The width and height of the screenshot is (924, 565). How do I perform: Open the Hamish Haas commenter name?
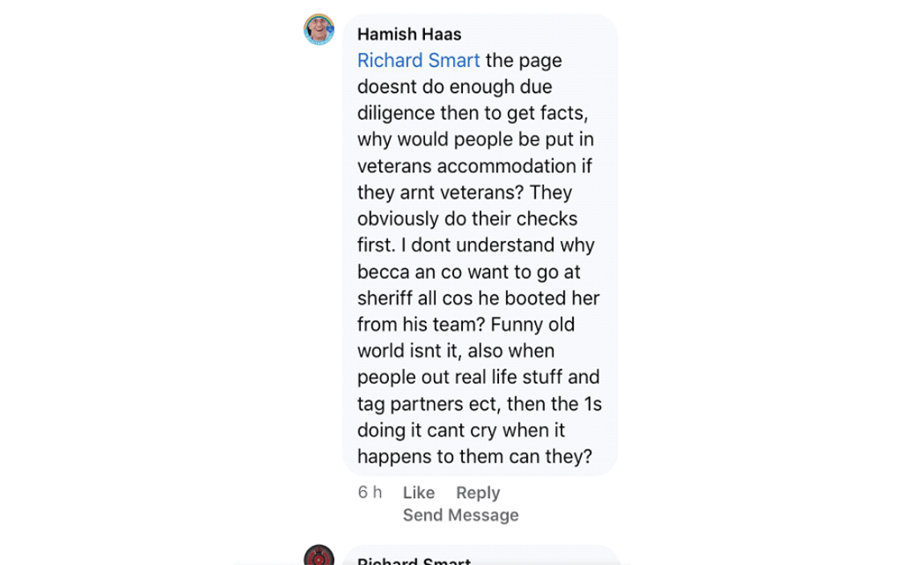(409, 34)
